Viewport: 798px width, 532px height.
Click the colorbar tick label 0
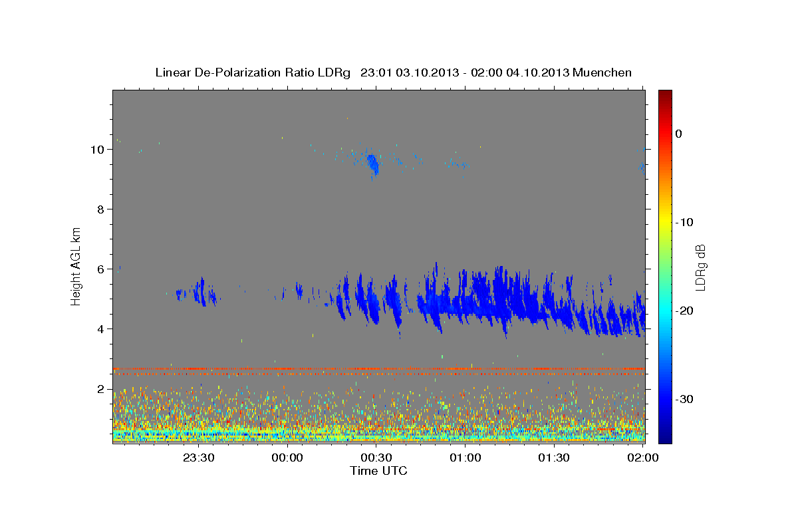[x=679, y=134]
